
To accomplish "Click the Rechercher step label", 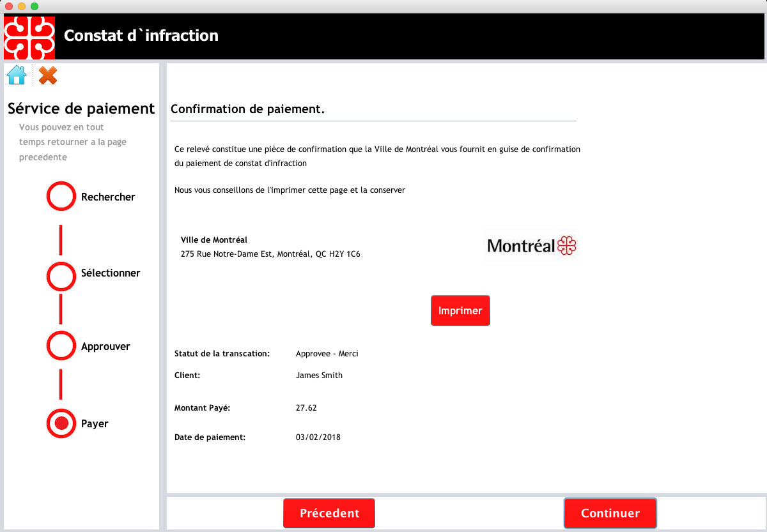I will coord(108,197).
